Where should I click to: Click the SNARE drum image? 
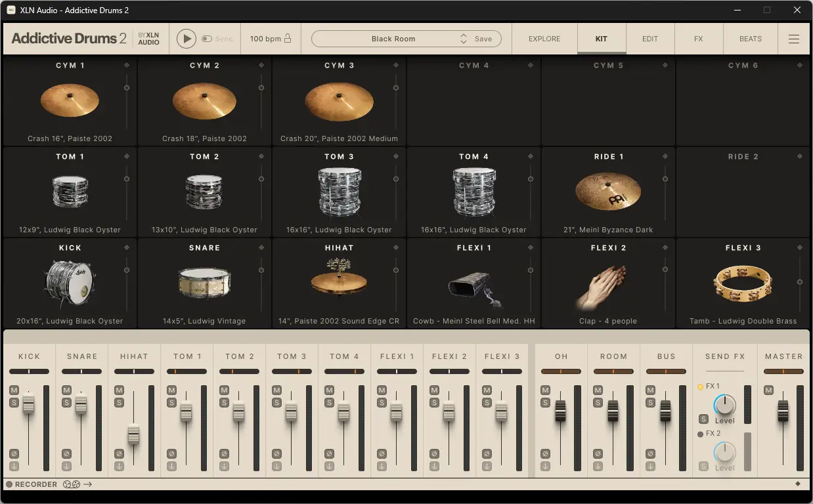[204, 283]
